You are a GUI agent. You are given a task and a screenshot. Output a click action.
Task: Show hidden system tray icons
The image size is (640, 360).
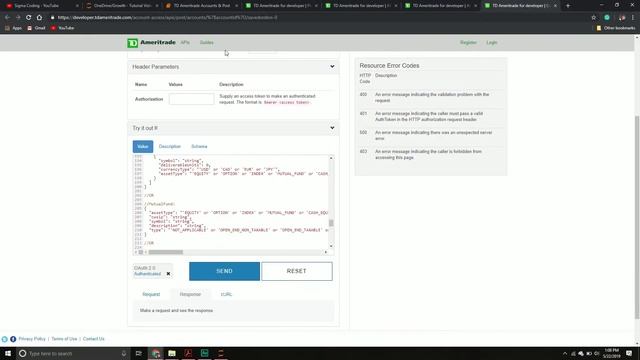[x=565, y=353]
